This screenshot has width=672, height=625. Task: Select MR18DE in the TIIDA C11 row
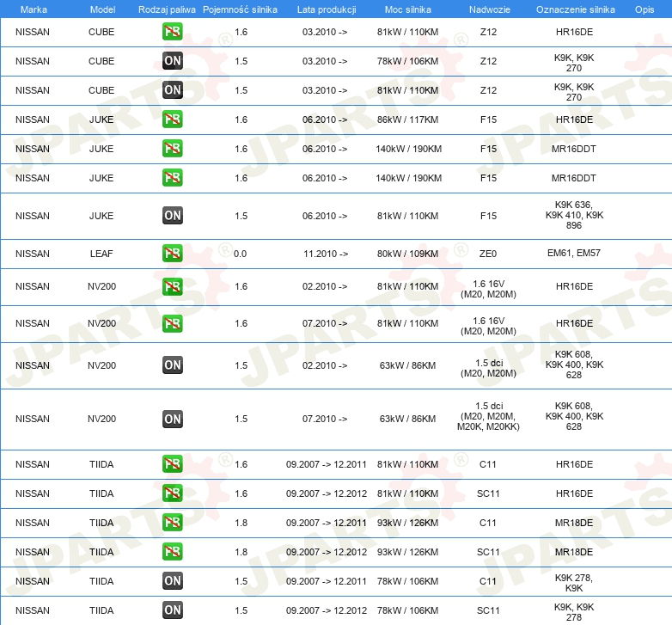point(574,523)
